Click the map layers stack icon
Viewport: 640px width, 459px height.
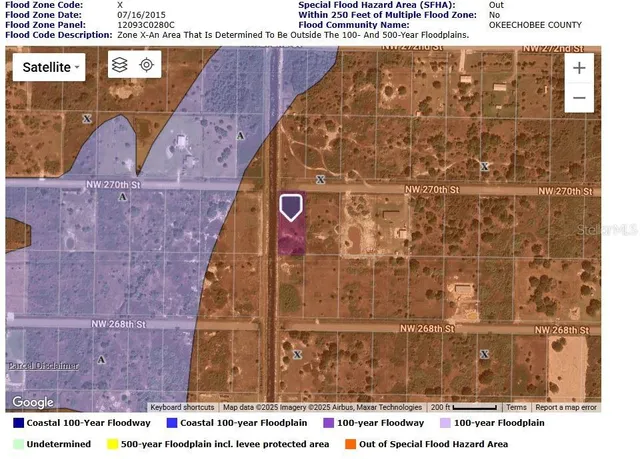click(120, 66)
